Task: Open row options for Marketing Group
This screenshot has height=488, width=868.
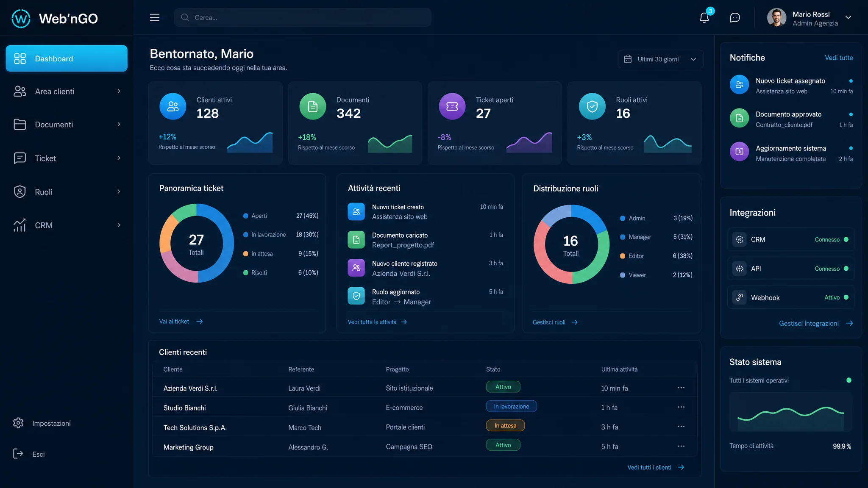Action: coord(681,446)
